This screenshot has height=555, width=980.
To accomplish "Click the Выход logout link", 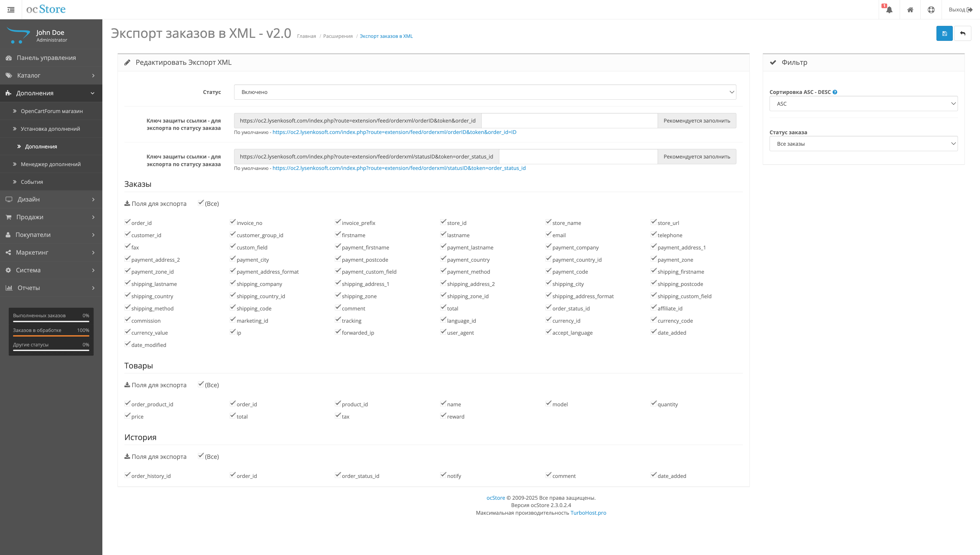I will click(x=960, y=10).
